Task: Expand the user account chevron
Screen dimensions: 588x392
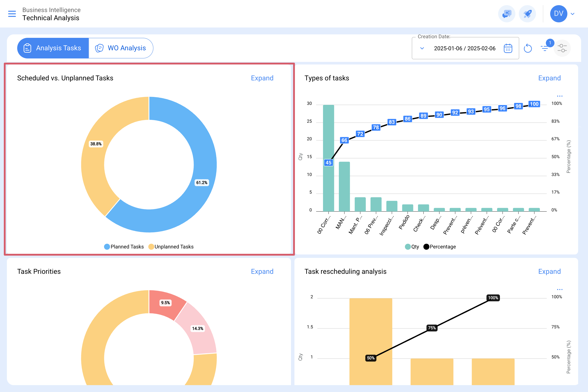Action: click(x=573, y=14)
